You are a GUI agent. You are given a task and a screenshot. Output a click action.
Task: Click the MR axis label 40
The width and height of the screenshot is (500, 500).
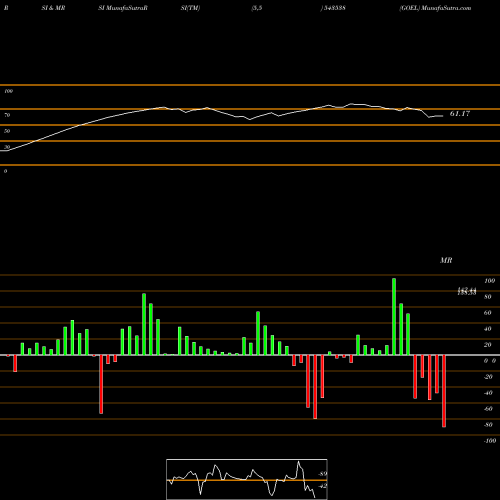(x=488, y=329)
